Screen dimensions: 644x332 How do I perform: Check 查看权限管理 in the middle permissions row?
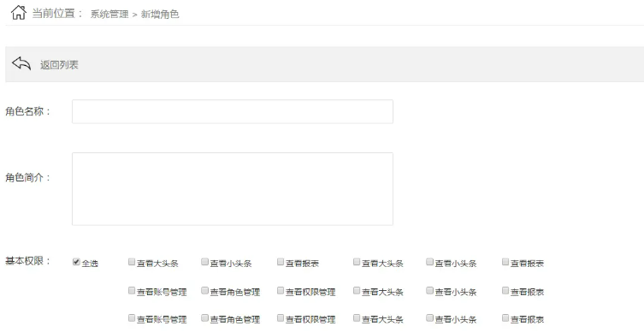[281, 291]
